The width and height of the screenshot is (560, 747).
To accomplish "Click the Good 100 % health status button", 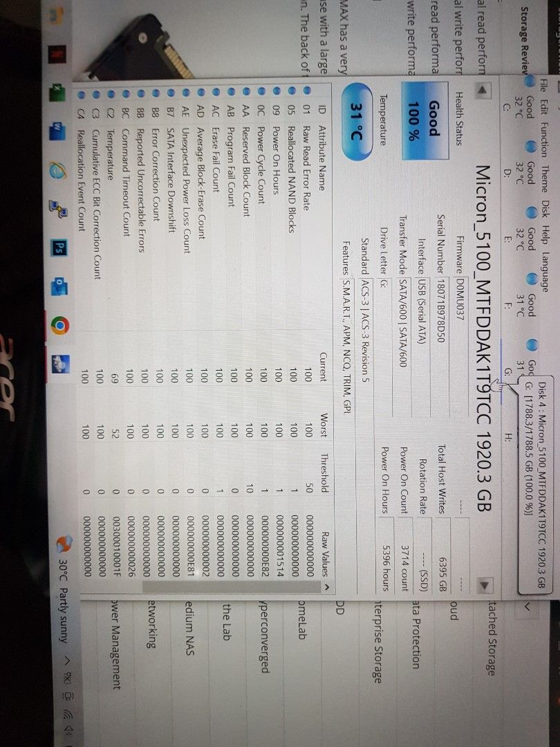I will [426, 122].
